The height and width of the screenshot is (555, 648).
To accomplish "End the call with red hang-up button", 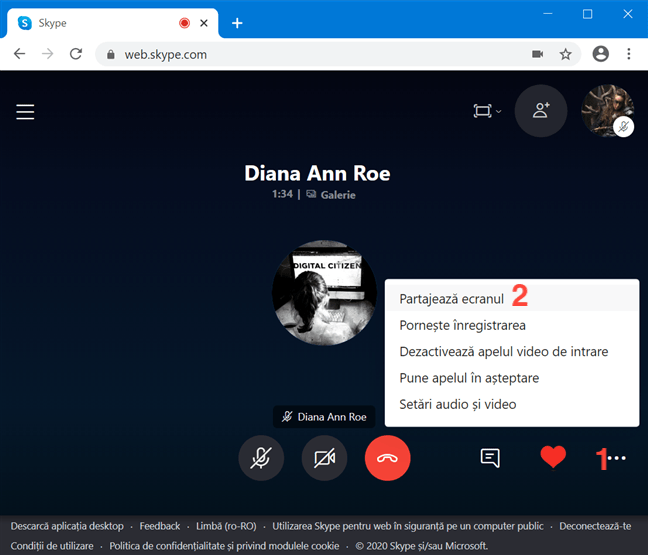I will point(388,458).
